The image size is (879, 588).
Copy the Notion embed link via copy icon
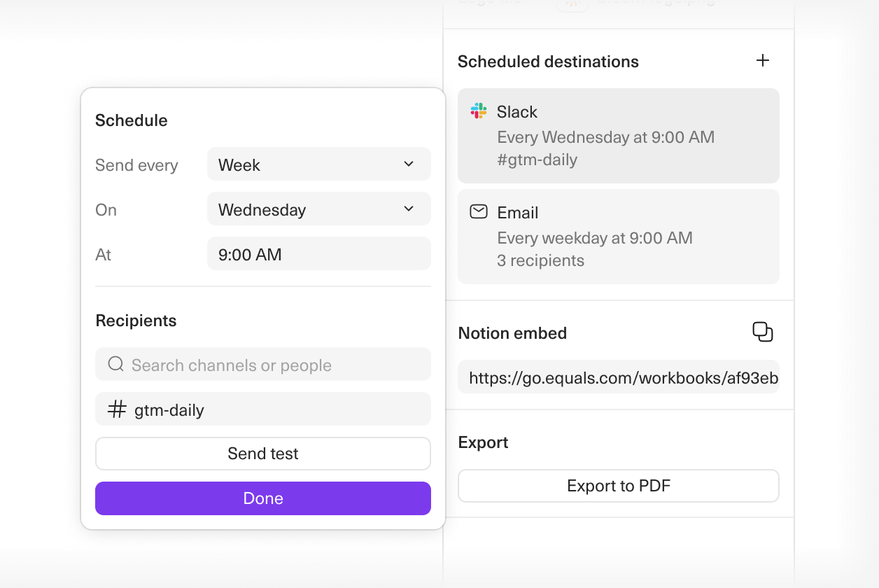(762, 332)
